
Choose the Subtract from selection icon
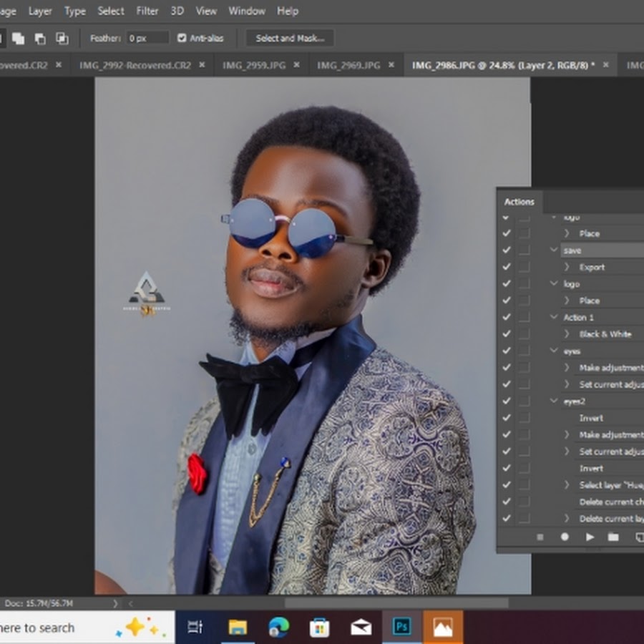point(40,39)
